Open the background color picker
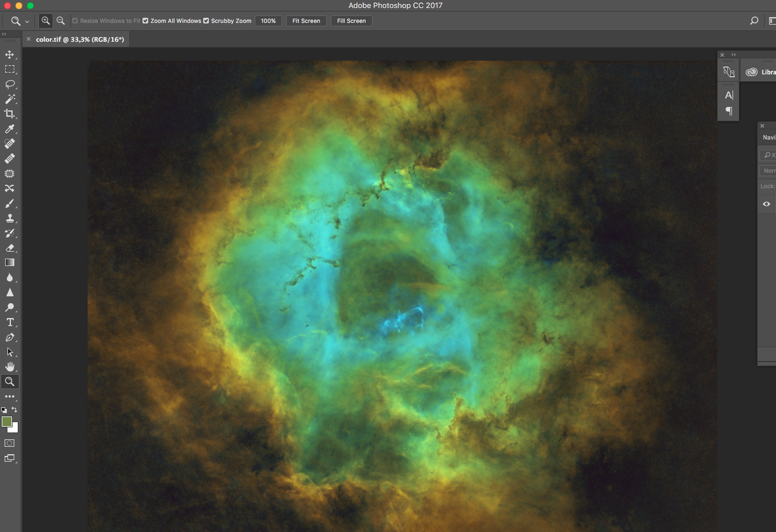This screenshot has width=776, height=532. (x=15, y=428)
